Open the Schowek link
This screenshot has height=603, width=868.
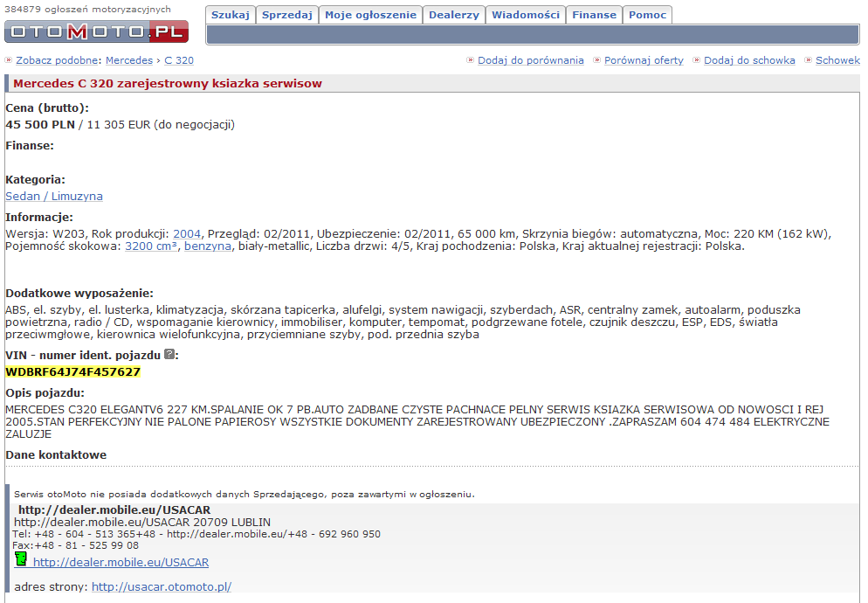pos(837,60)
